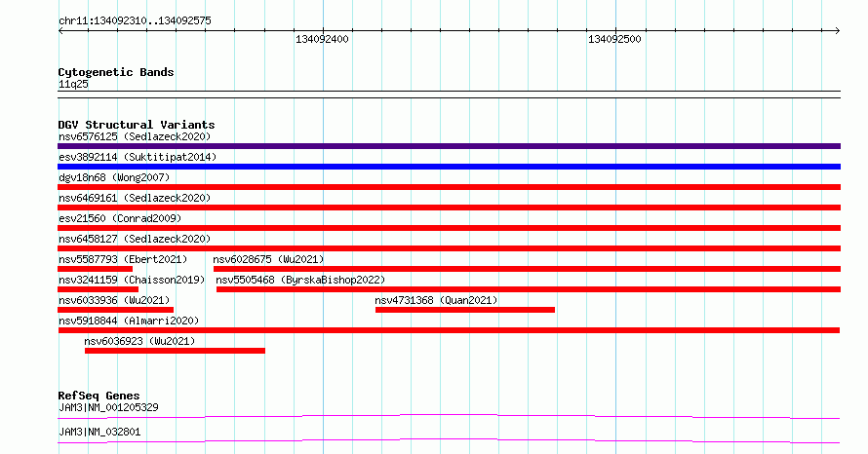Select short red bar under nsv3241159
Screen dimensions: 868x454
pyautogui.click(x=98, y=289)
